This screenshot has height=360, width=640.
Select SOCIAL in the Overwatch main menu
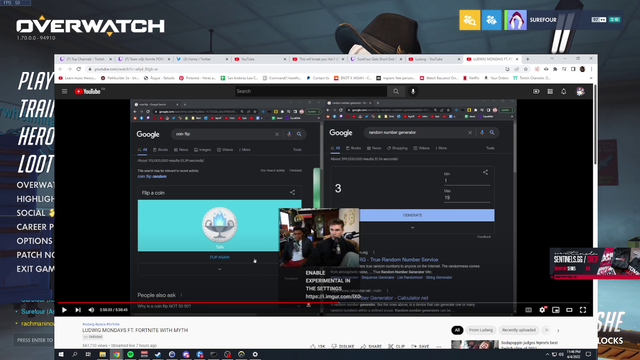[x=31, y=213]
